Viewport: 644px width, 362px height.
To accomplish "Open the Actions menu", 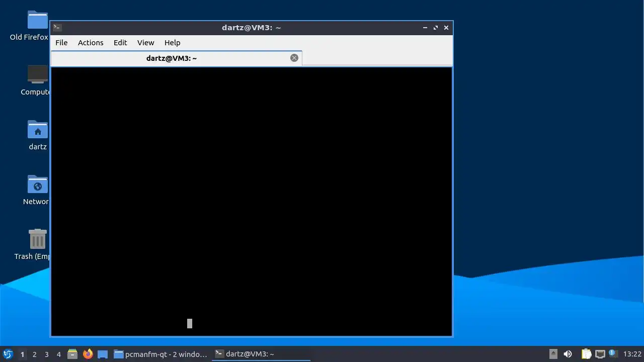I will pyautogui.click(x=91, y=43).
